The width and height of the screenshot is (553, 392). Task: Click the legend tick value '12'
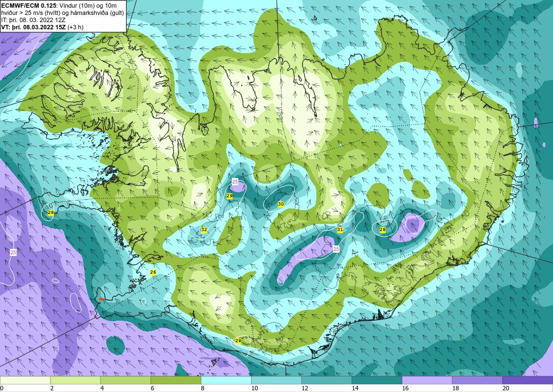[x=305, y=389]
